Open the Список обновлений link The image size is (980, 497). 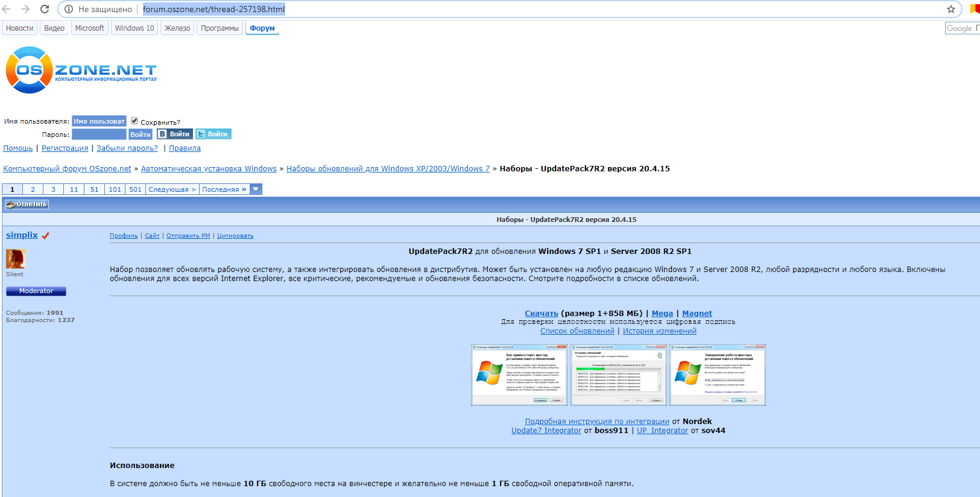click(x=577, y=331)
